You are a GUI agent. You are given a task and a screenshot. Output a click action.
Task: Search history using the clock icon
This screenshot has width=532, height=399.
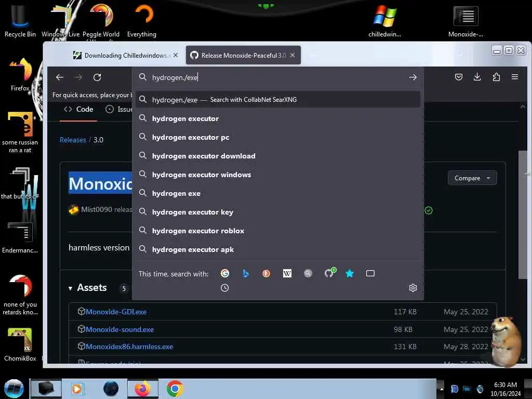224,288
